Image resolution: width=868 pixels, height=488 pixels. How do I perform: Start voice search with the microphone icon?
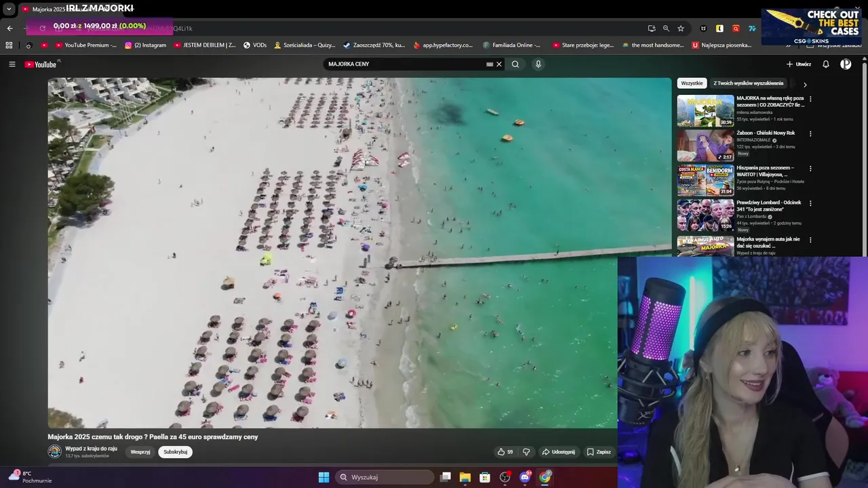[538, 64]
